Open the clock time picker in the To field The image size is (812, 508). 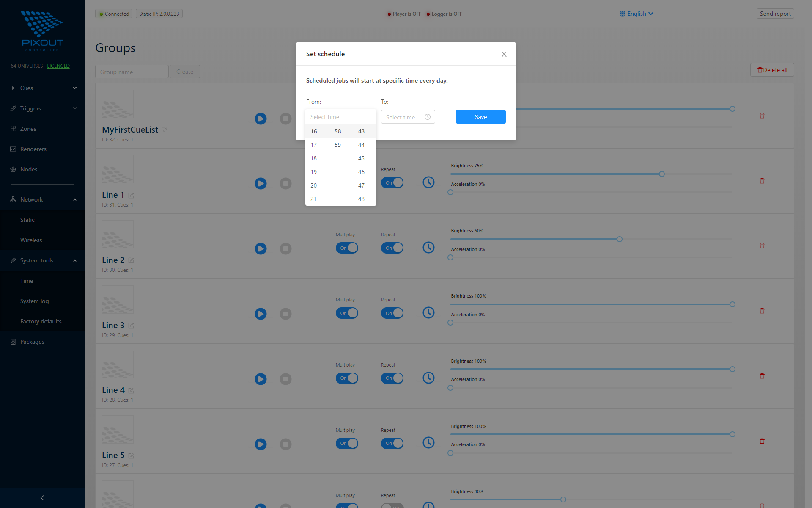pos(428,117)
